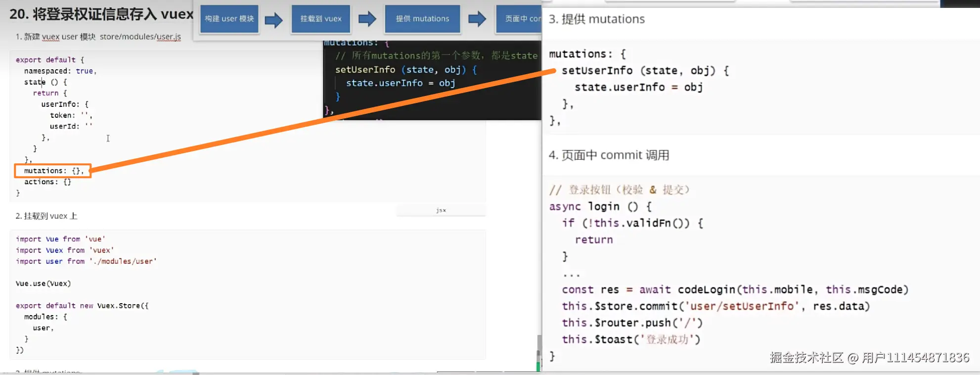Click state.userInfo = obj in the dark code block
Image resolution: width=980 pixels, height=375 pixels.
coord(401,83)
